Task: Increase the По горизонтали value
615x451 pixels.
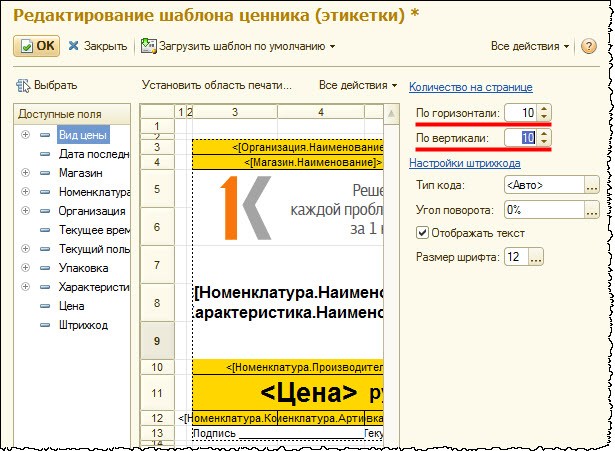Action: 544,109
